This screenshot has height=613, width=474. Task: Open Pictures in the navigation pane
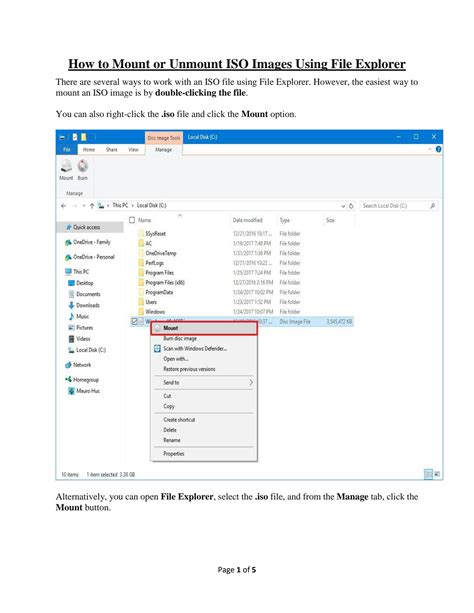click(x=81, y=328)
